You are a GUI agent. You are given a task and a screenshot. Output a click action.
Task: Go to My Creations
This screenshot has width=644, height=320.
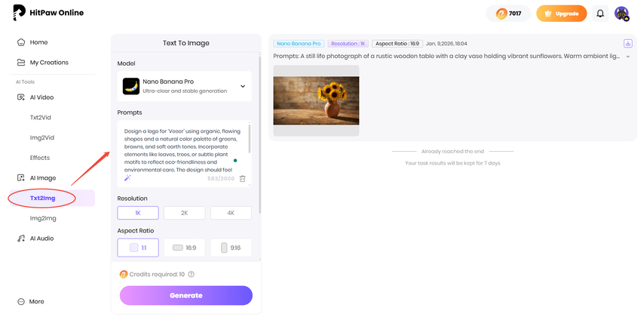pyautogui.click(x=49, y=63)
